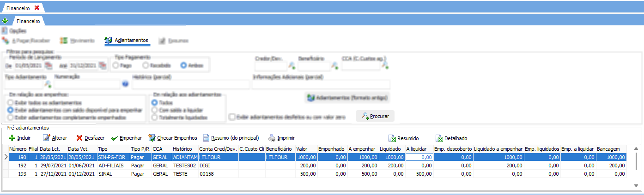The image size is (644, 195).
Task: Click the SIN-PG-FOR type cell
Action: [x=113, y=157]
